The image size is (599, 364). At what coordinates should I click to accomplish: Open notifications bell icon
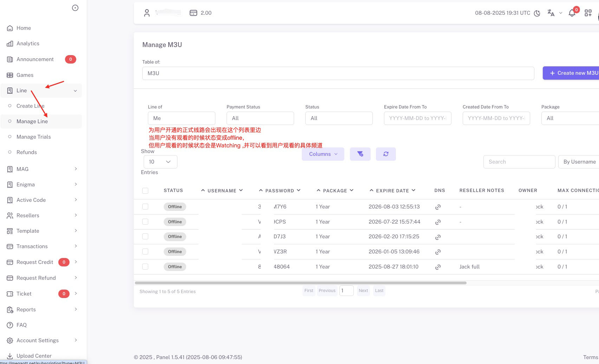click(x=572, y=13)
